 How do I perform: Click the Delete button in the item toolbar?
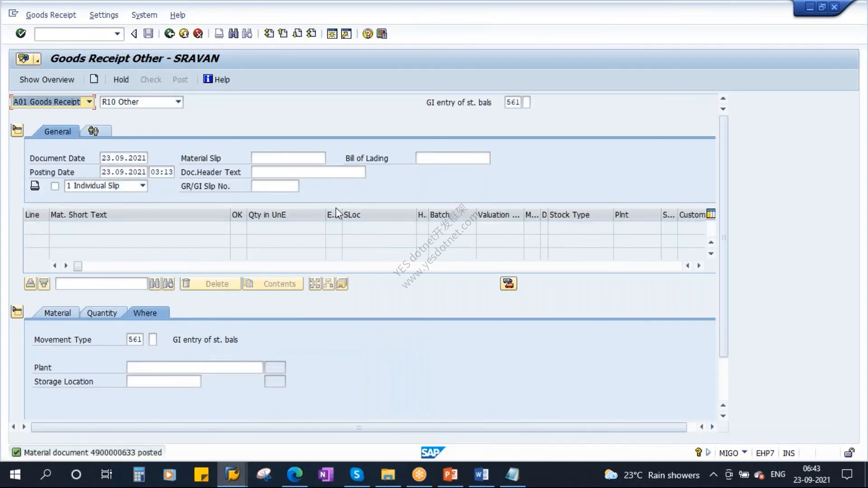210,284
